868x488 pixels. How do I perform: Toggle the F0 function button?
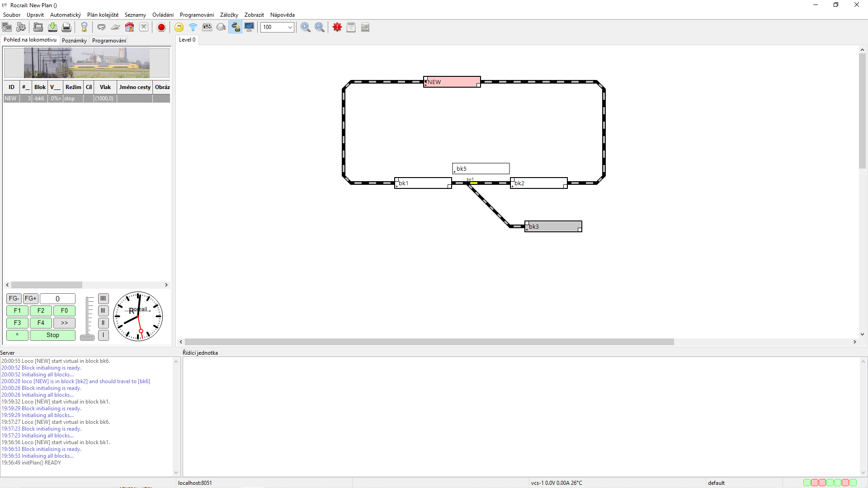coord(64,311)
